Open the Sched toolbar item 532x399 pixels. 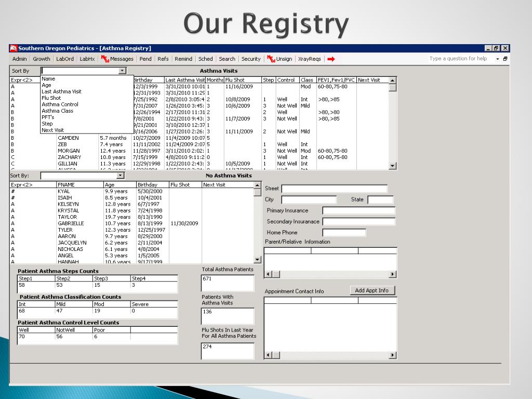point(205,59)
